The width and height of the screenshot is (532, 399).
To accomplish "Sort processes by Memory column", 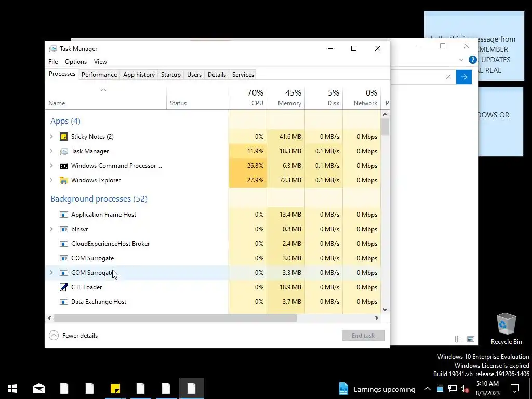I will click(x=286, y=98).
